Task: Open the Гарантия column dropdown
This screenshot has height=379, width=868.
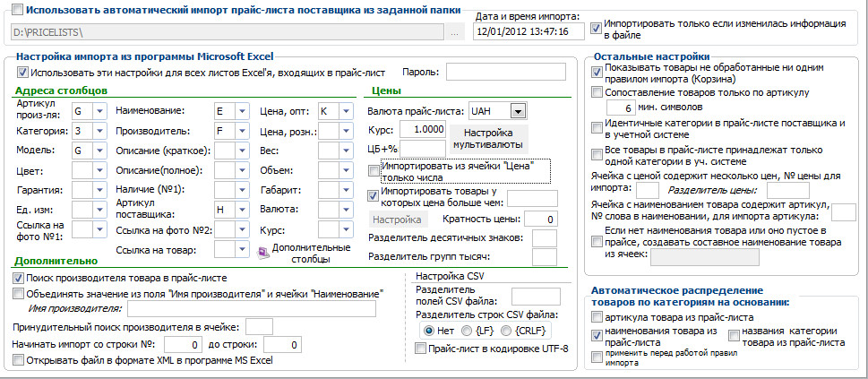Action: pos(99,190)
